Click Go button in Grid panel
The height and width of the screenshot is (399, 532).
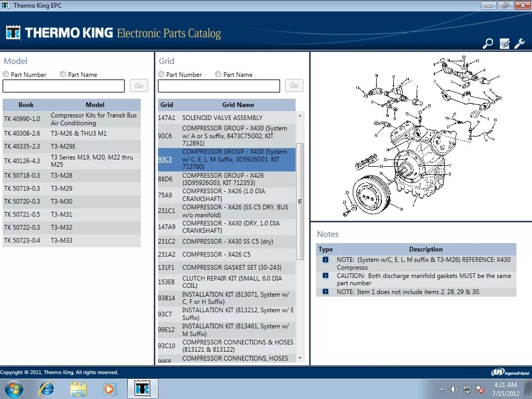click(x=294, y=86)
